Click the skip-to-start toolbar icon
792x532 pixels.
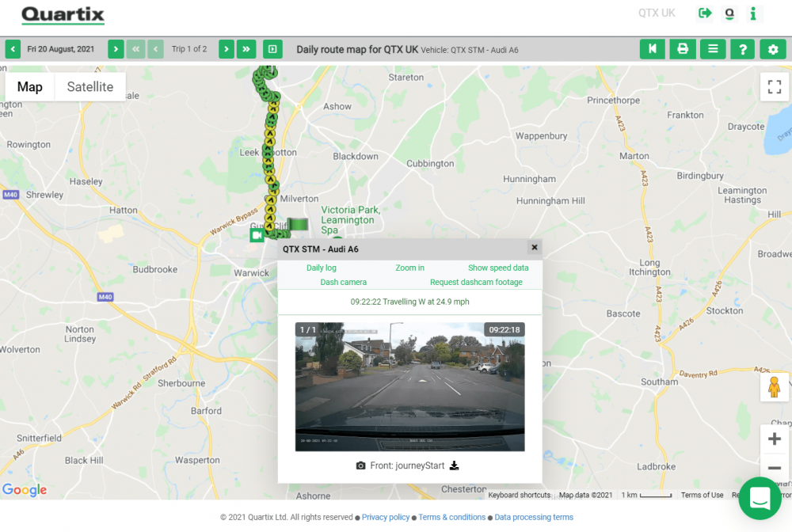click(652, 49)
